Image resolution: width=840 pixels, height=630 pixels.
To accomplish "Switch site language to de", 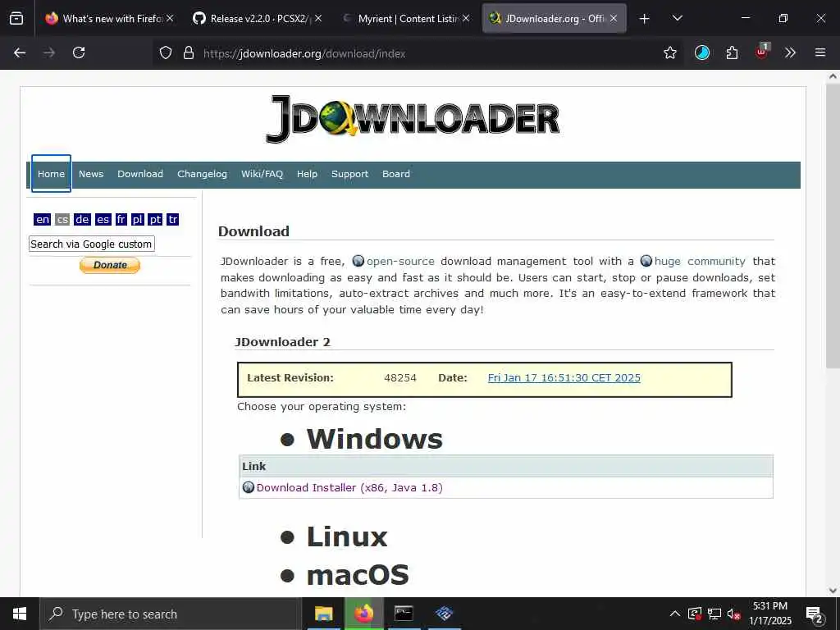I will click(x=82, y=219).
